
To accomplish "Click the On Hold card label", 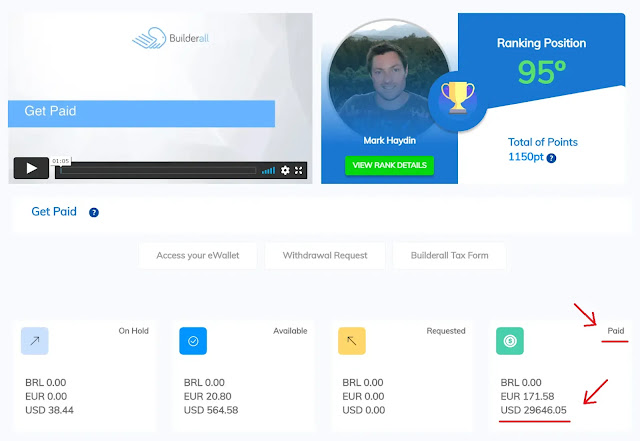I will [133, 331].
